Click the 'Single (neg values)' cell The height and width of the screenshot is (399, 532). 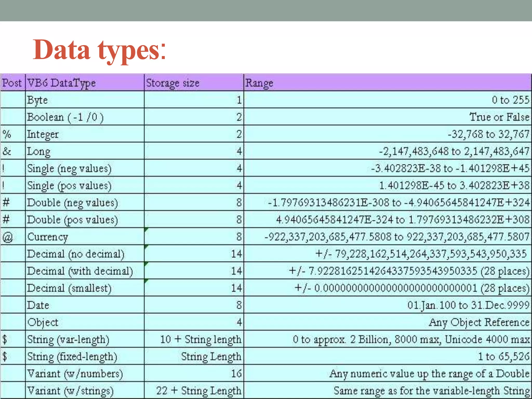point(85,168)
